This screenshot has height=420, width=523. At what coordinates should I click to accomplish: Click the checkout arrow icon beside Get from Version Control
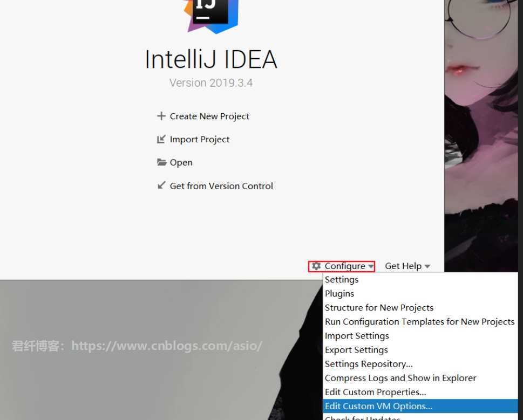coord(161,185)
